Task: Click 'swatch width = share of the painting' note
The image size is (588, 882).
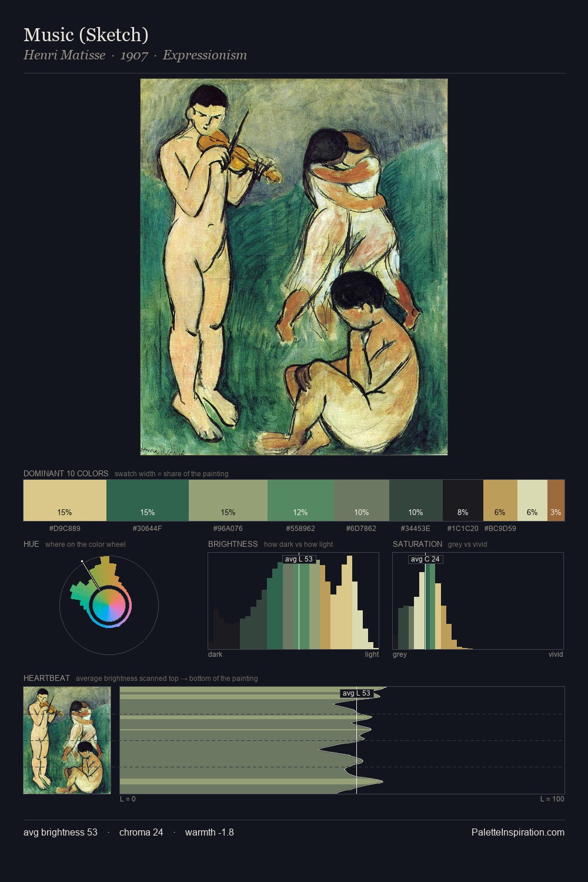Action: [x=172, y=474]
